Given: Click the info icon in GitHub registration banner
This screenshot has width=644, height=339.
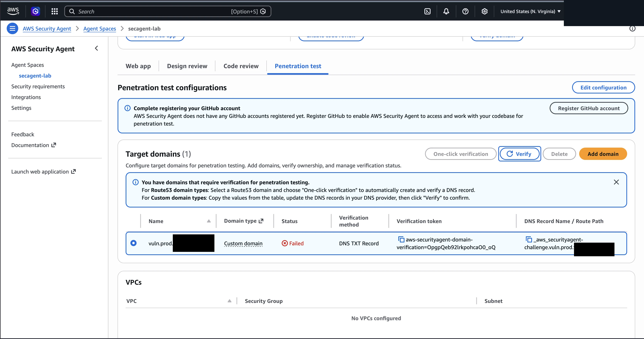Looking at the screenshot, I should coord(128,108).
